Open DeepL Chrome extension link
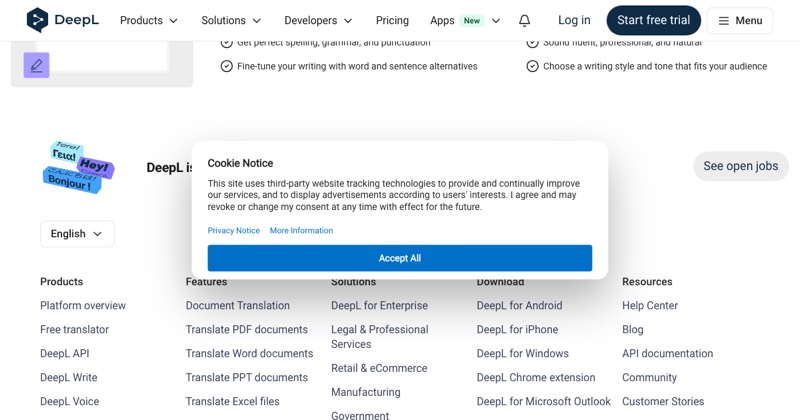 tap(536, 378)
